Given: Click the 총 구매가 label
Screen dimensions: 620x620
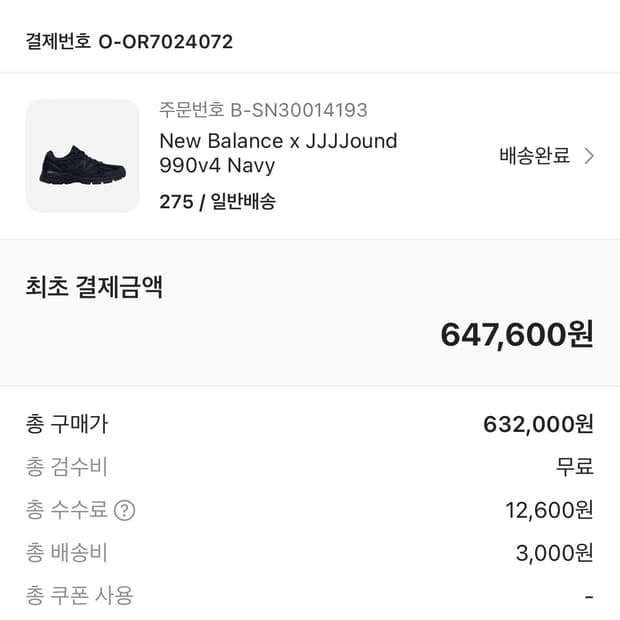Looking at the screenshot, I should click(x=66, y=424).
